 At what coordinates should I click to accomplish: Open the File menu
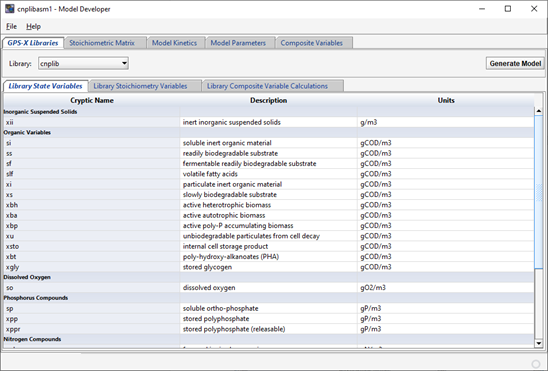11,27
